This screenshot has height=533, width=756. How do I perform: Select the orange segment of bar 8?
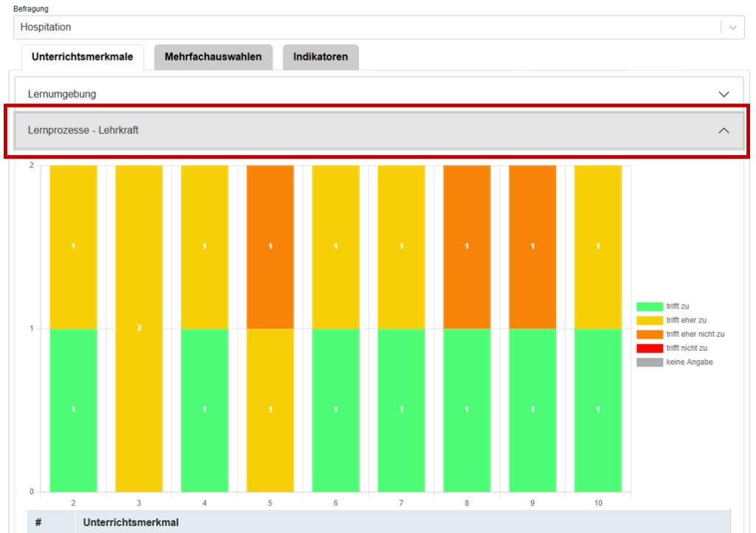pyautogui.click(x=467, y=247)
